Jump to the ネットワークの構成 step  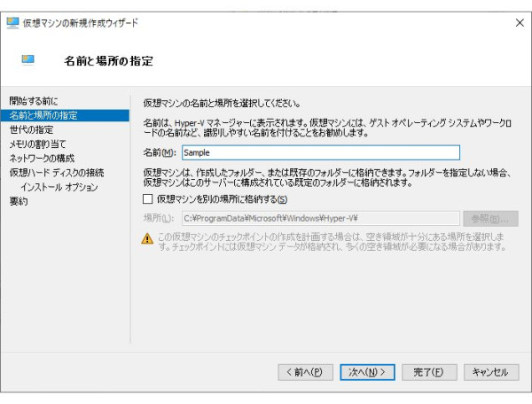(x=42, y=158)
